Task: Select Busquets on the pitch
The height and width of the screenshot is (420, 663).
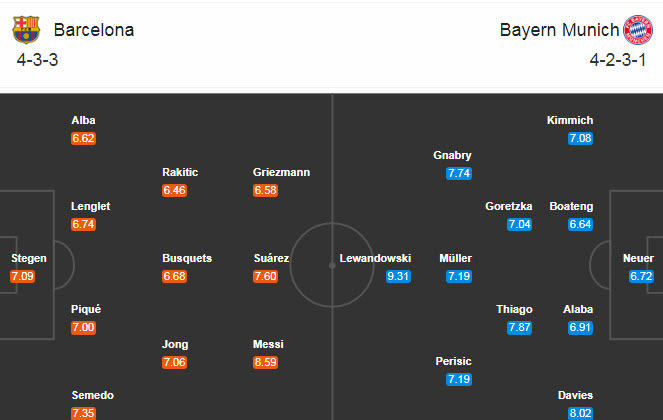Action: click(187, 258)
